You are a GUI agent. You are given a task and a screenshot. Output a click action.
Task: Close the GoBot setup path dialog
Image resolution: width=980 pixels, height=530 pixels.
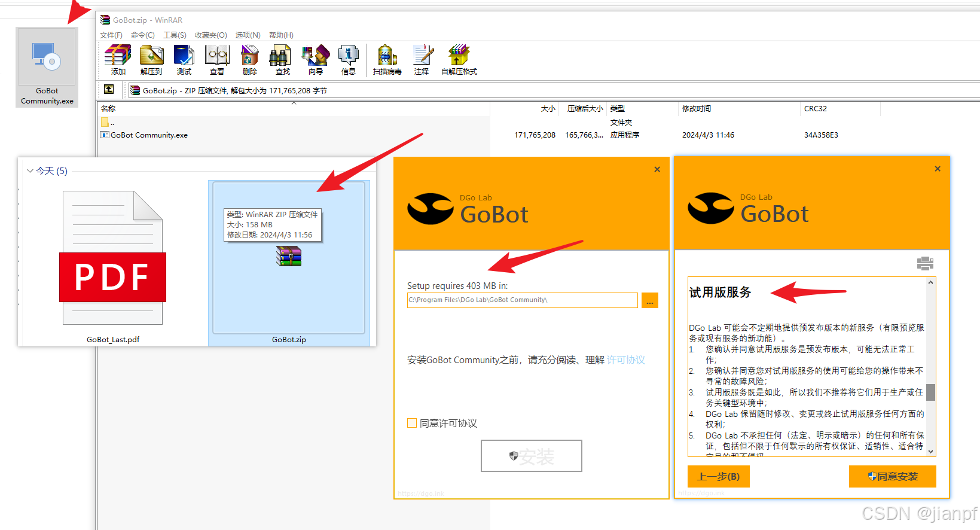(x=657, y=169)
